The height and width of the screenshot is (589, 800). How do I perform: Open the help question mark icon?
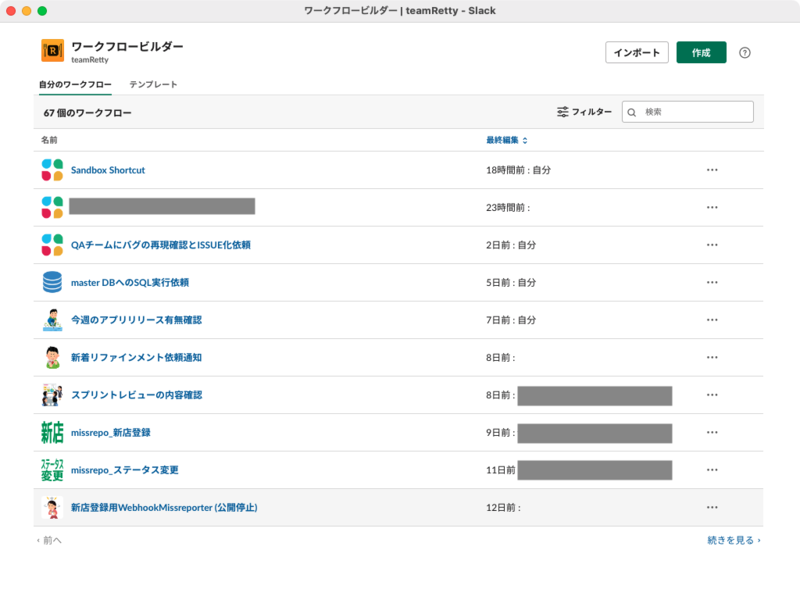coord(744,53)
